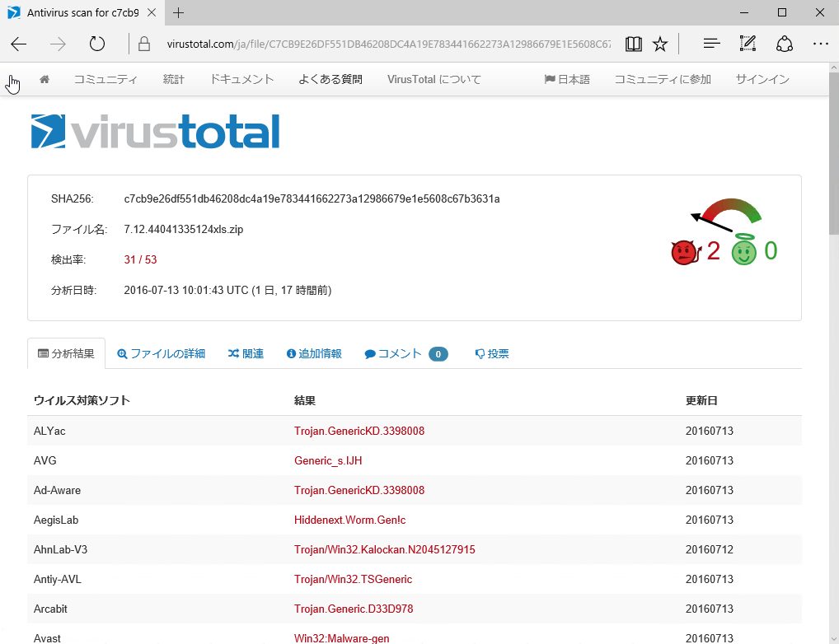Click the detection gauge meter
This screenshot has width=839, height=644.
726,215
